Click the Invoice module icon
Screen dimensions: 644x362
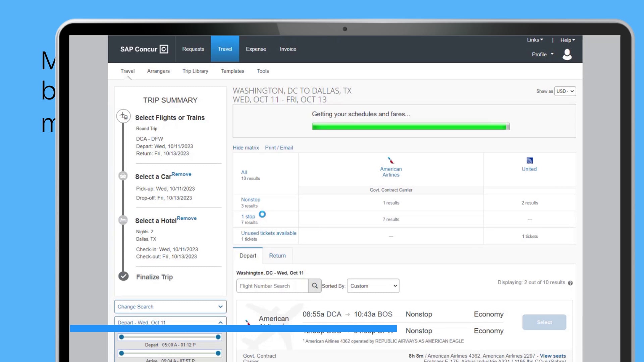click(287, 49)
